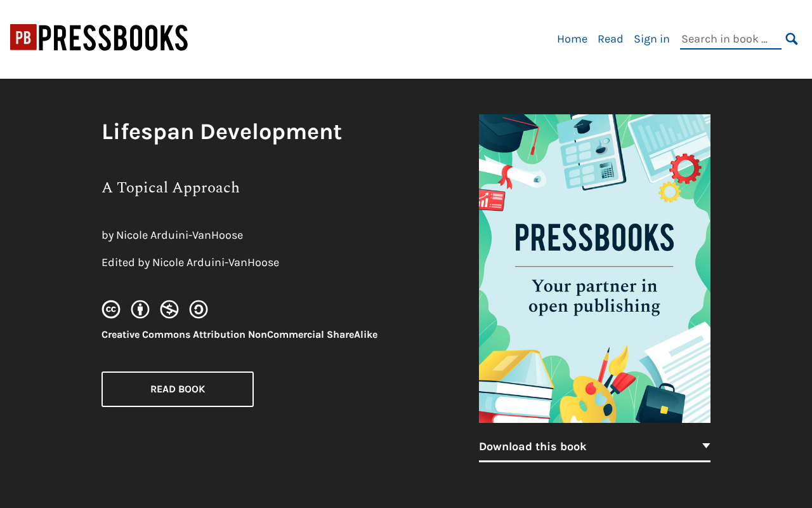This screenshot has width=812, height=508.
Task: Open the Home menu link
Action: pos(572,39)
